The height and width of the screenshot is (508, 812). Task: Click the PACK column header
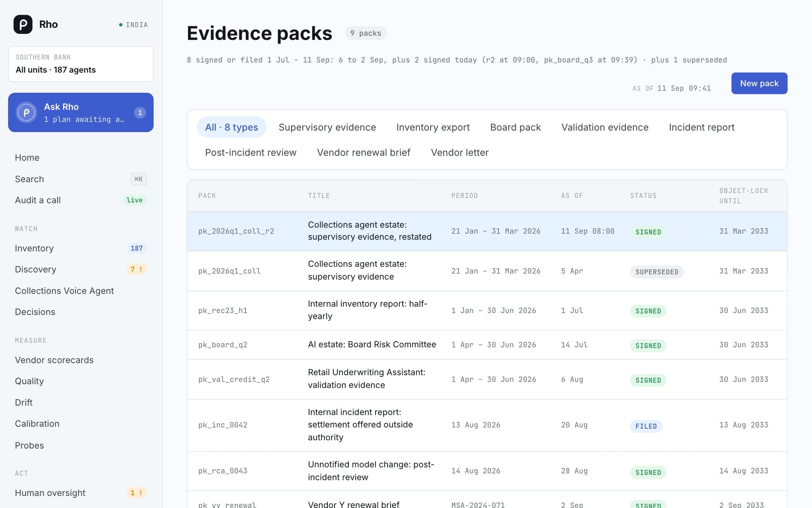207,196
